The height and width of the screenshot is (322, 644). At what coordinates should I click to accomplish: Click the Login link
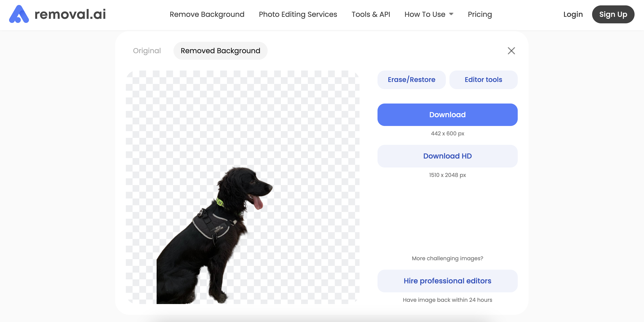point(573,14)
